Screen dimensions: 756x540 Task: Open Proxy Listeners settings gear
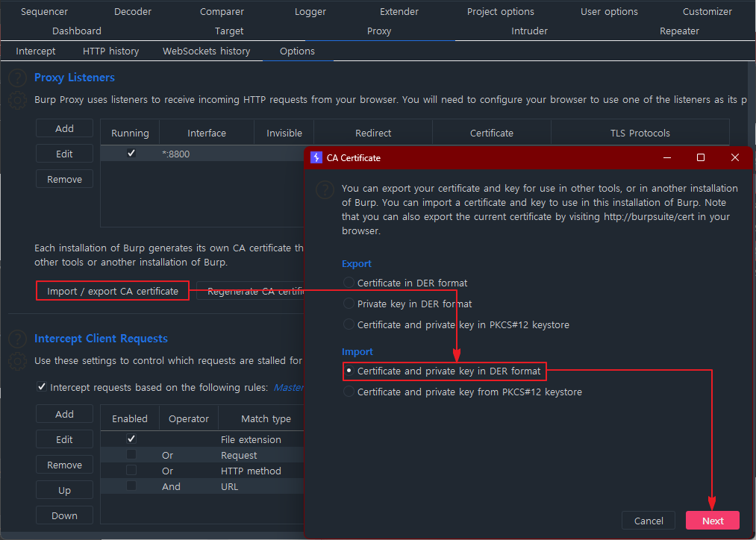[17, 100]
